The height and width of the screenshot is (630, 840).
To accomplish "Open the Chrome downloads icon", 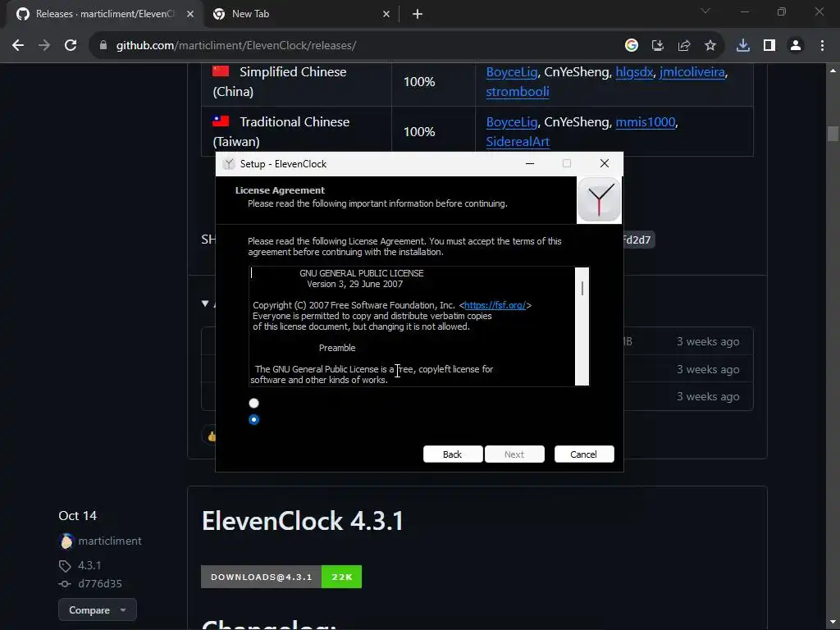I will coord(742,46).
